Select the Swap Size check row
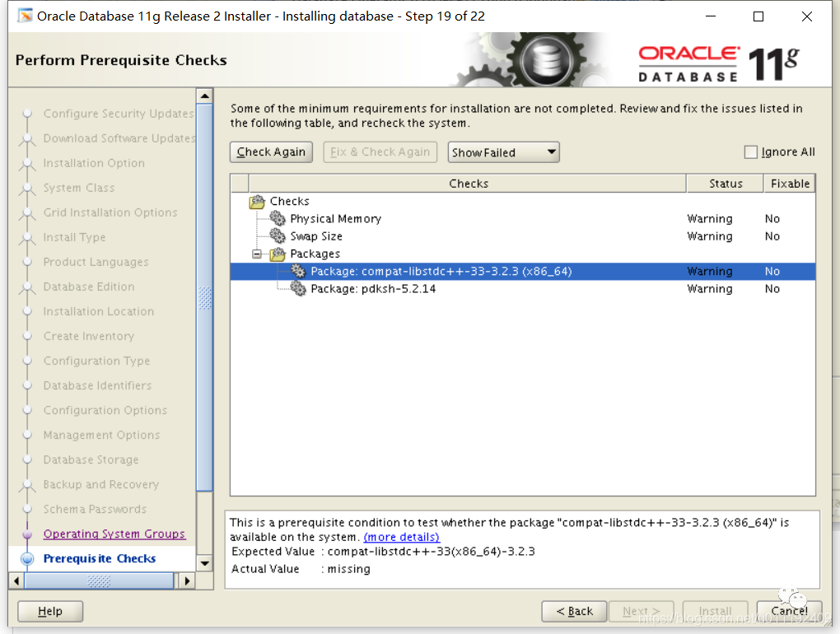The image size is (840, 634). tap(523, 236)
